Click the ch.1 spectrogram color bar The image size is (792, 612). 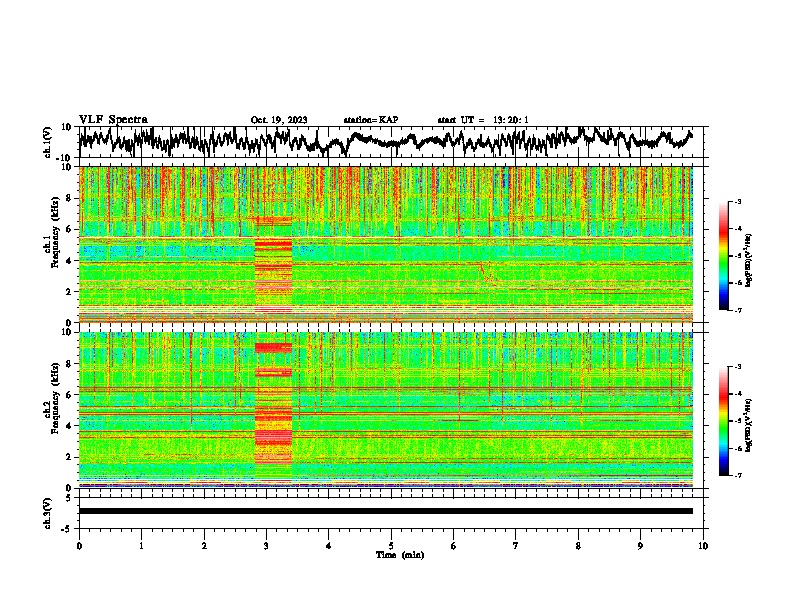723,256
